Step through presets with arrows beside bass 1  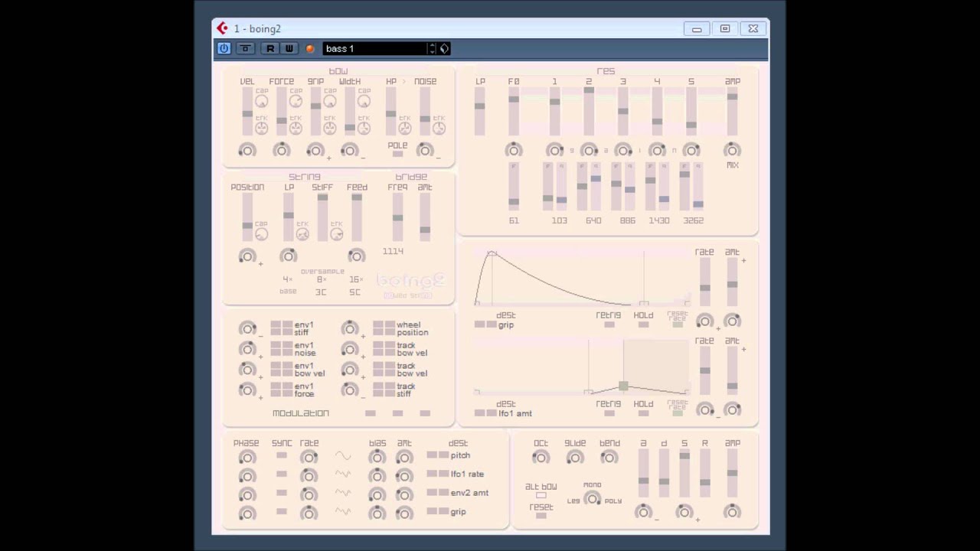coord(433,48)
